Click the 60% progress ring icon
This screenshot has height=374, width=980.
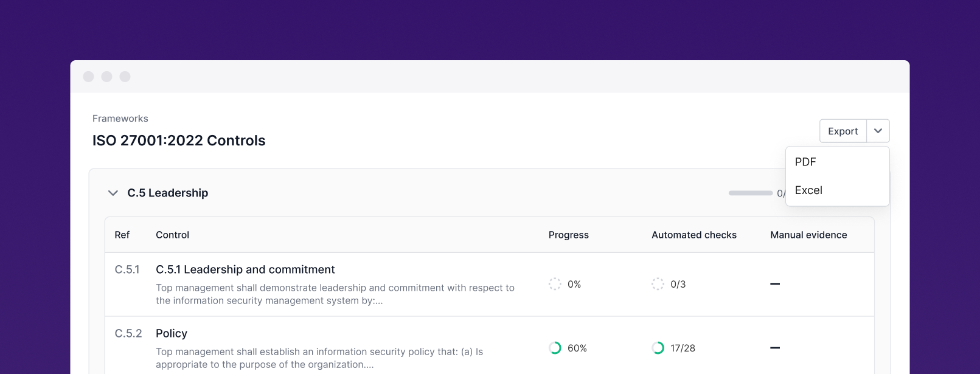[555, 348]
